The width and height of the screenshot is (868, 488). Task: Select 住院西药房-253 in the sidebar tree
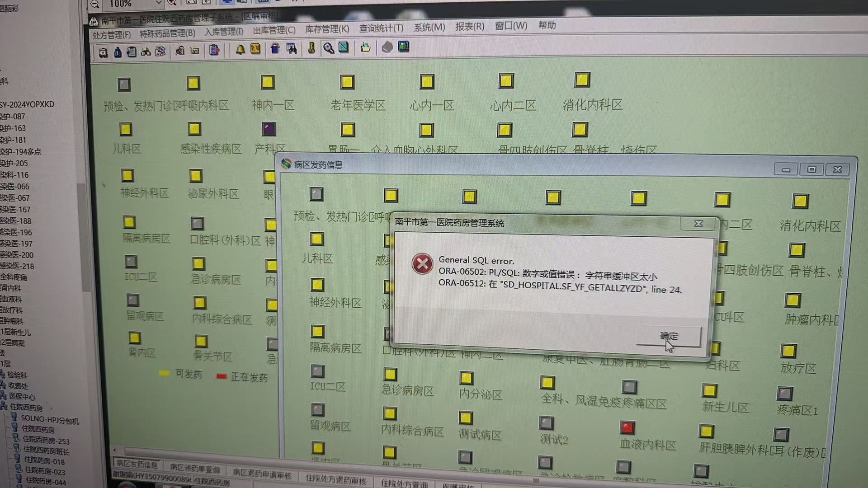point(46,440)
